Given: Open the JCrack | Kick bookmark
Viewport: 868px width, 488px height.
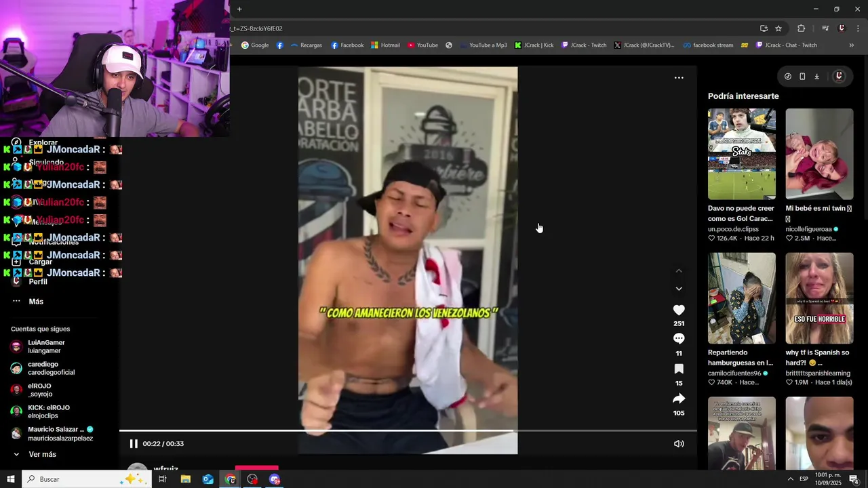Looking at the screenshot, I should 534,45.
